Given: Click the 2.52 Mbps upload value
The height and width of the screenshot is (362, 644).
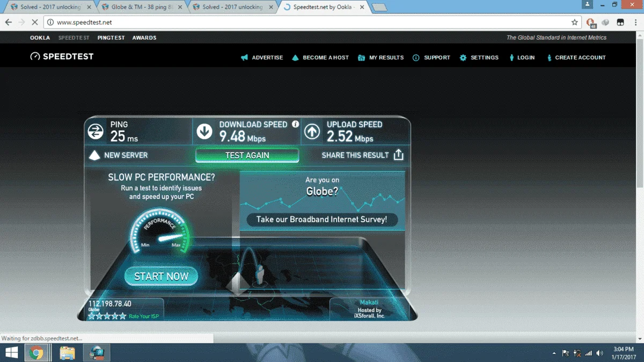Looking at the screenshot, I should tap(350, 137).
